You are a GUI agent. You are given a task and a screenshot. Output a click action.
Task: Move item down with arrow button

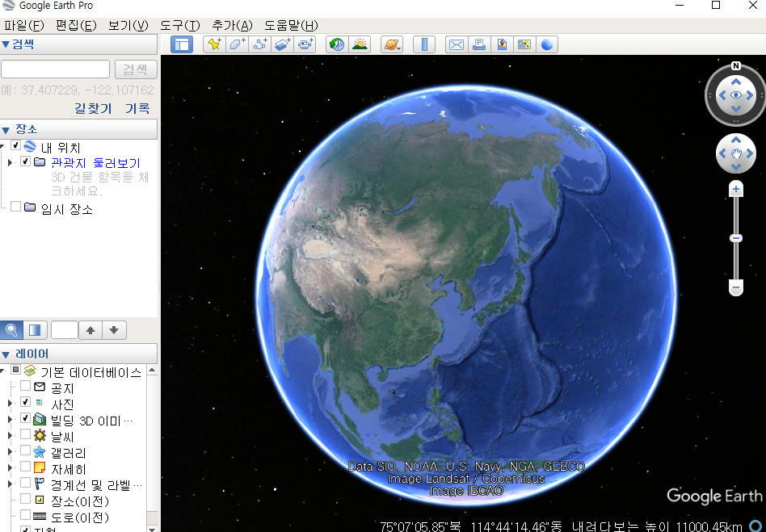point(114,330)
